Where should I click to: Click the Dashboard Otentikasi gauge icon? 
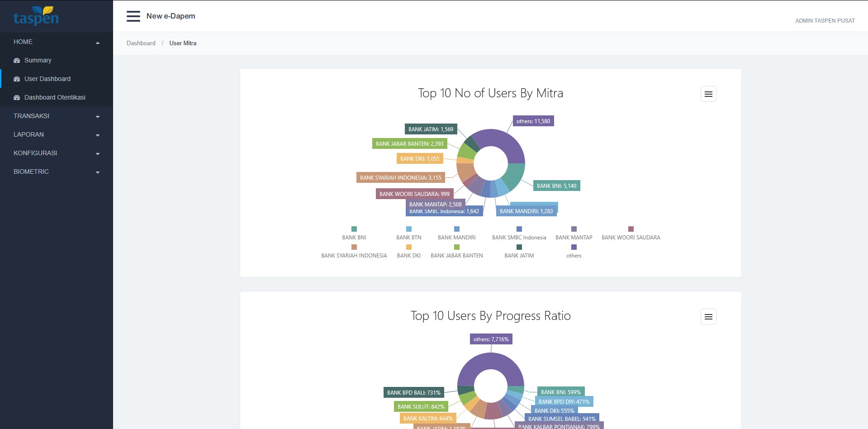click(x=17, y=98)
